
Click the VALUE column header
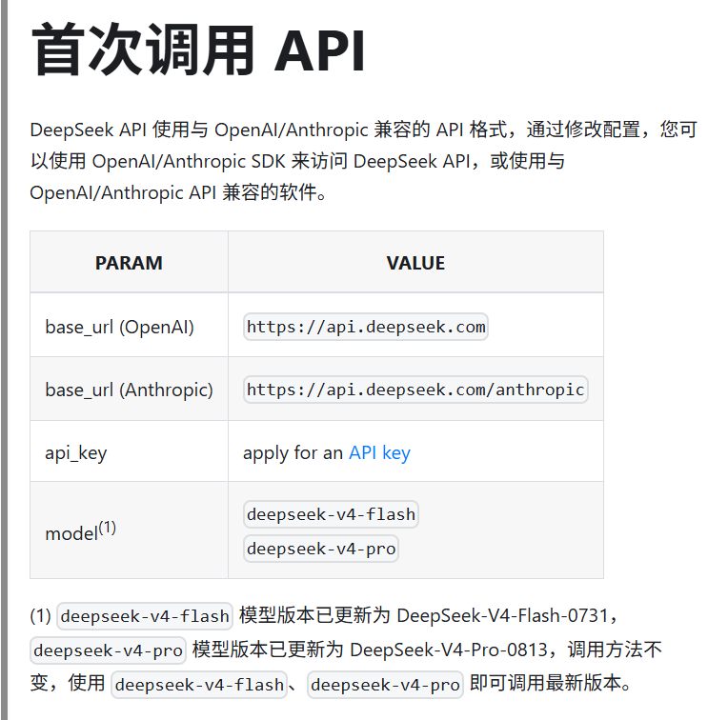[415, 263]
